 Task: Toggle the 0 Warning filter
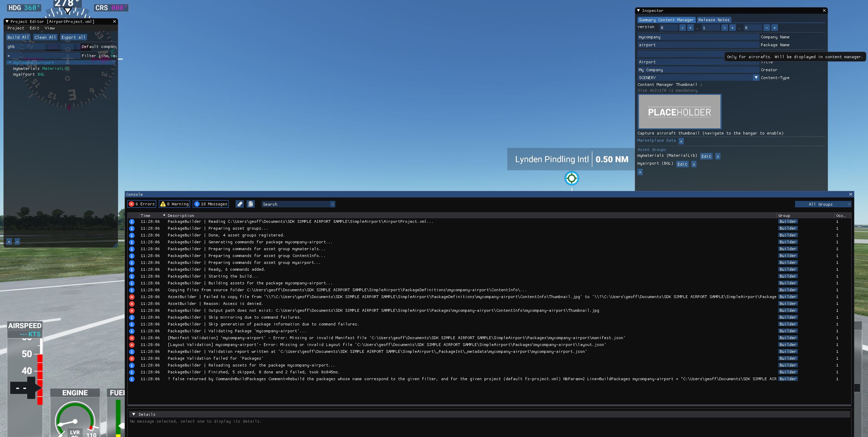click(174, 204)
